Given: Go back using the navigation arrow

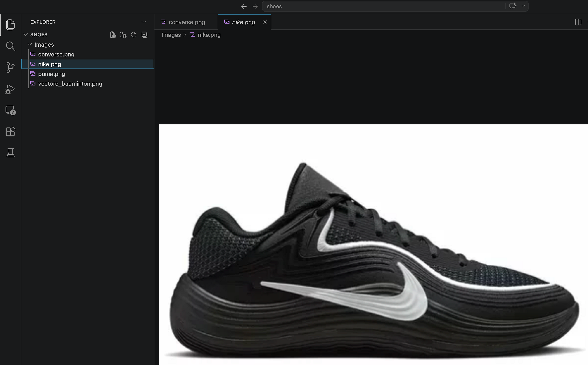Looking at the screenshot, I should (244, 6).
